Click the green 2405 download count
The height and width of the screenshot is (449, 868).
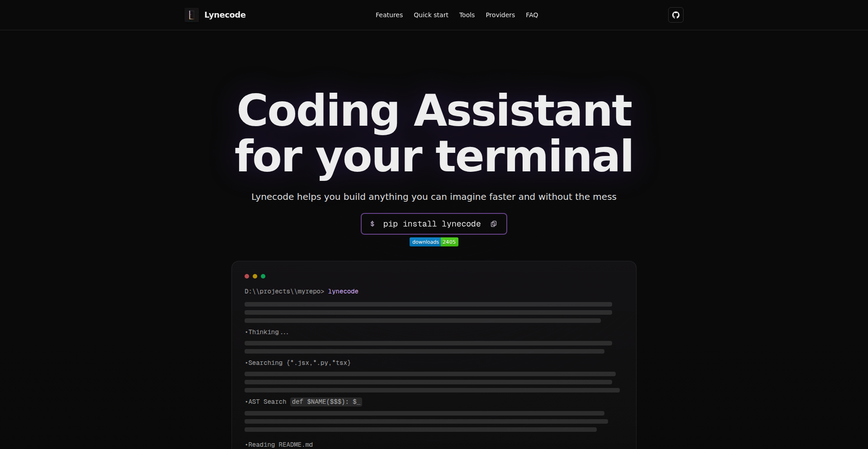(x=449, y=242)
